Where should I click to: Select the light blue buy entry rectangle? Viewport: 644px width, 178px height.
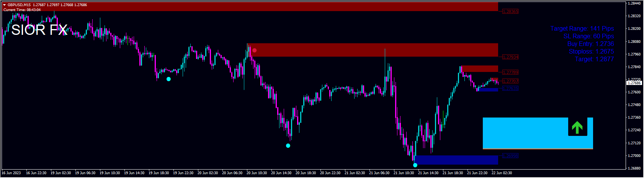click(538, 133)
